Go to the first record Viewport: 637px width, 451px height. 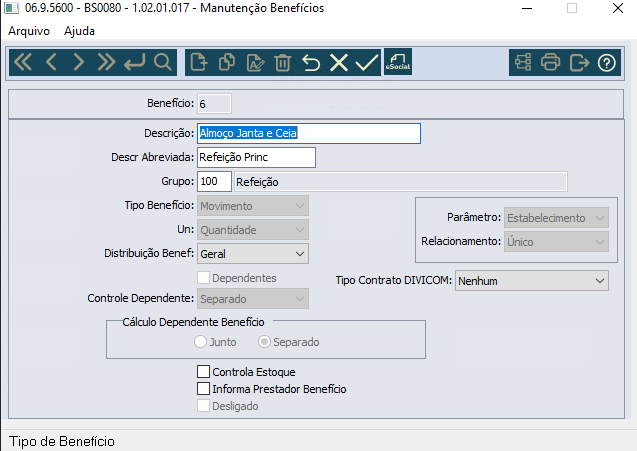tap(23, 63)
